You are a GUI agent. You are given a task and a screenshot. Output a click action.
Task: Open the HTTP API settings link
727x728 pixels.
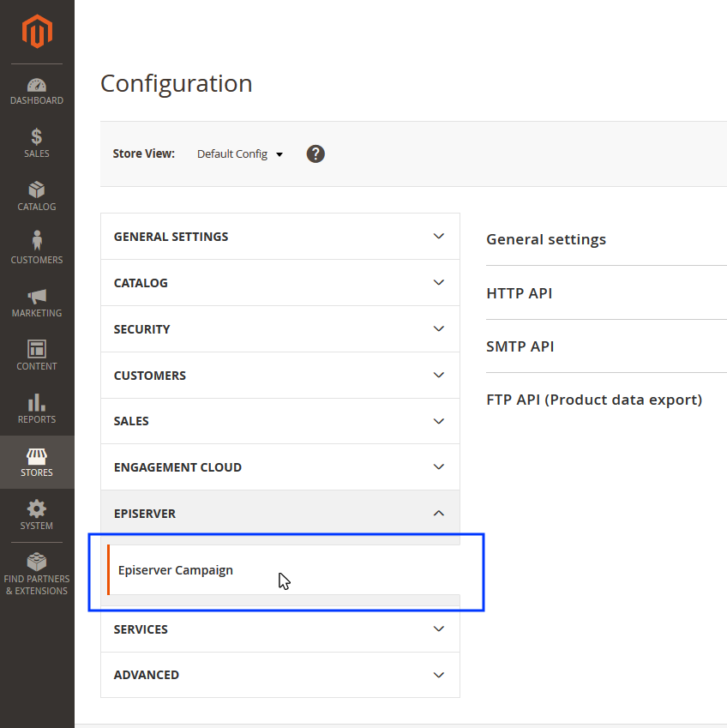519,292
